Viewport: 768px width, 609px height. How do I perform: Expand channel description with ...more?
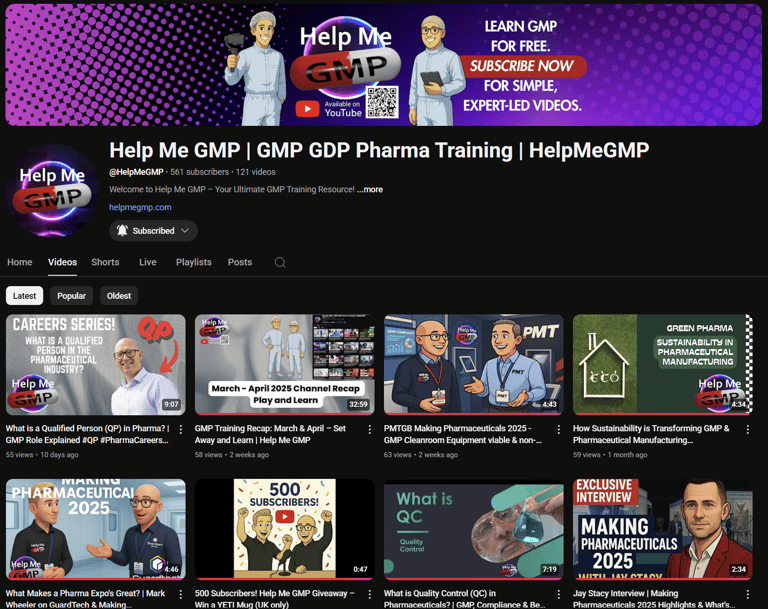[370, 189]
